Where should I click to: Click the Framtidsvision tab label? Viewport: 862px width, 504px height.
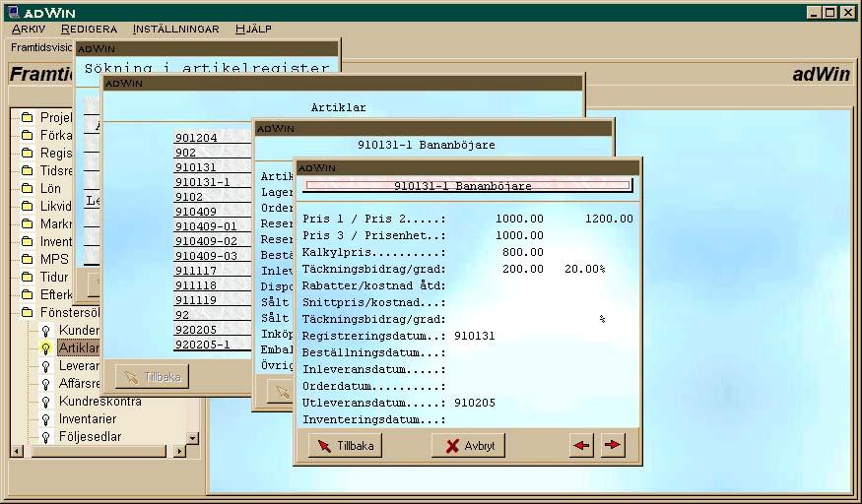pyautogui.click(x=41, y=47)
